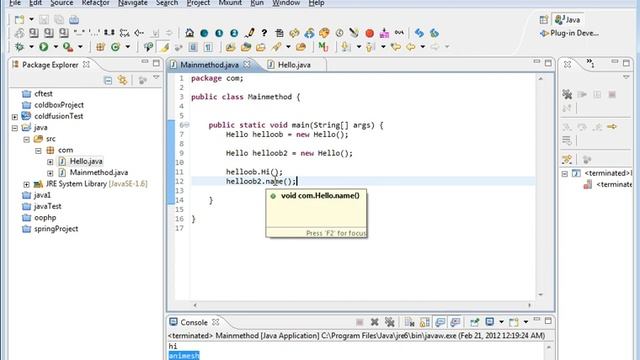Click the editor vertical scrollbar down arrow
This screenshot has height=360, width=640.
point(540,295)
